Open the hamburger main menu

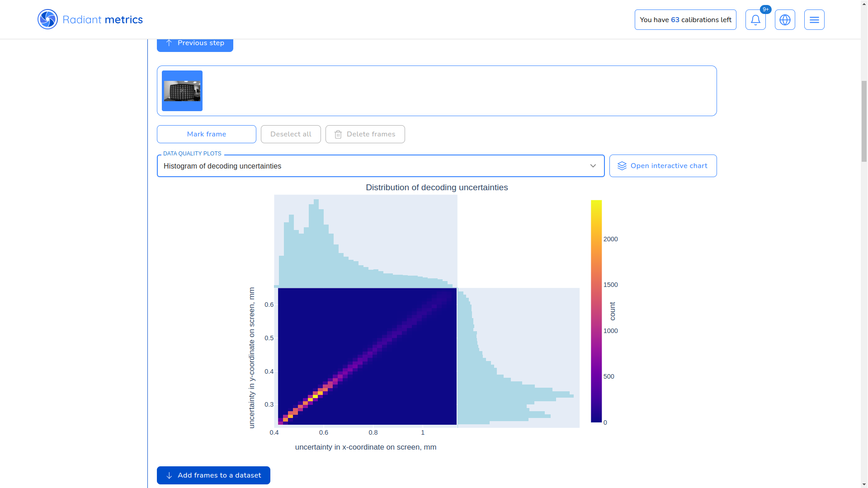point(814,20)
